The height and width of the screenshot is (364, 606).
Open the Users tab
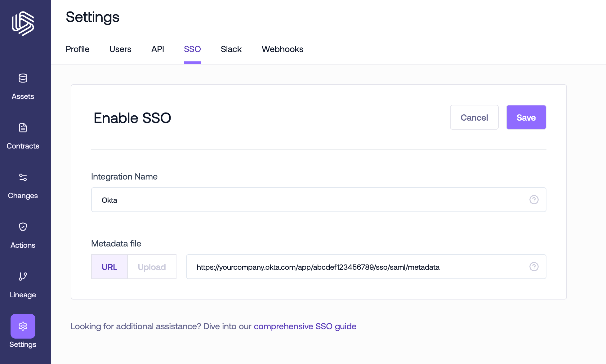pyautogui.click(x=120, y=49)
